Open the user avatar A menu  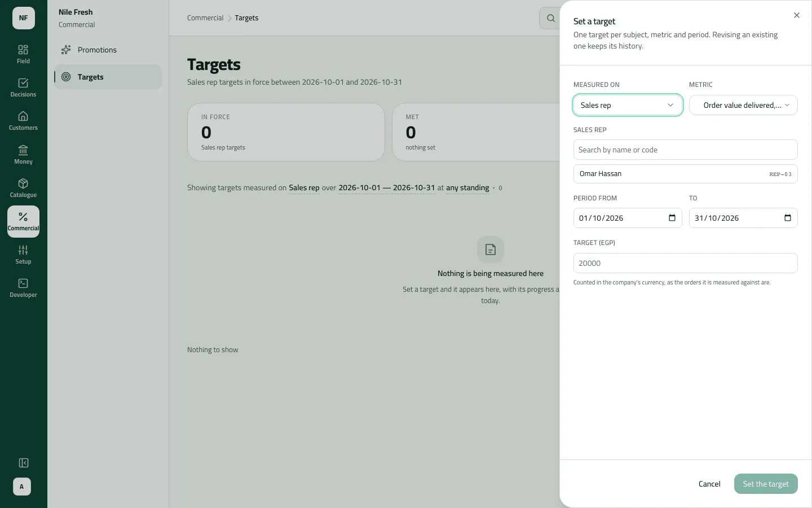tap(22, 487)
